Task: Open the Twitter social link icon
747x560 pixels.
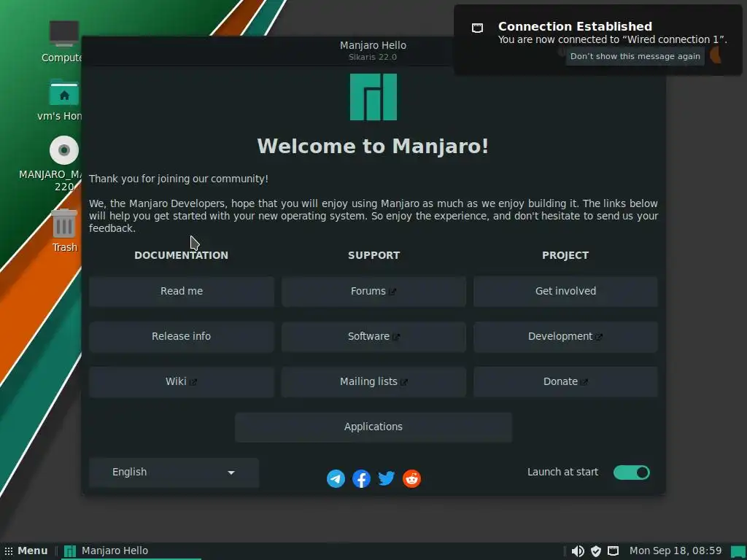Action: pyautogui.click(x=387, y=478)
